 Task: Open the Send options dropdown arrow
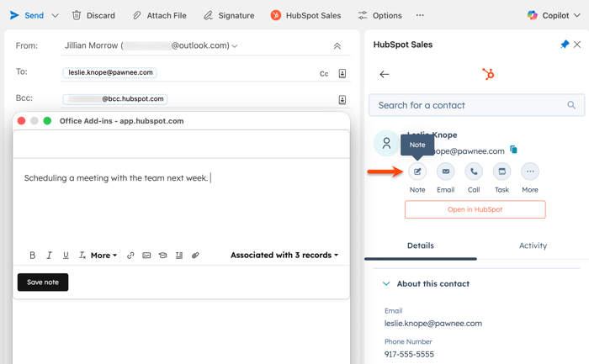(x=56, y=15)
